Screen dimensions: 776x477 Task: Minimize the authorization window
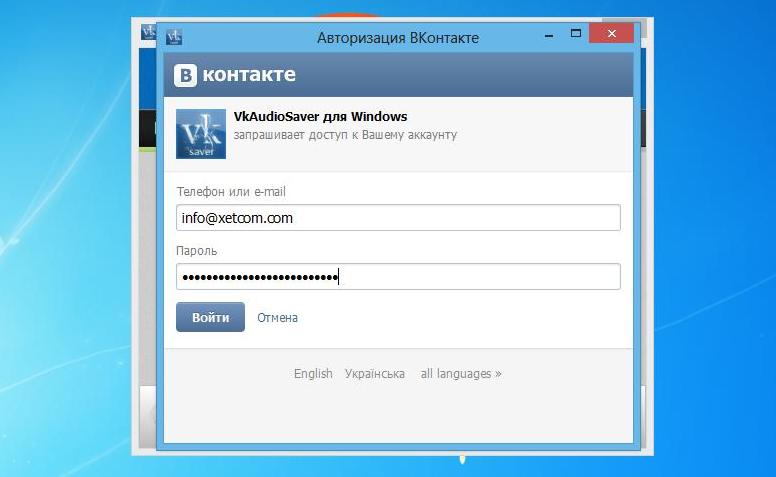(x=549, y=35)
